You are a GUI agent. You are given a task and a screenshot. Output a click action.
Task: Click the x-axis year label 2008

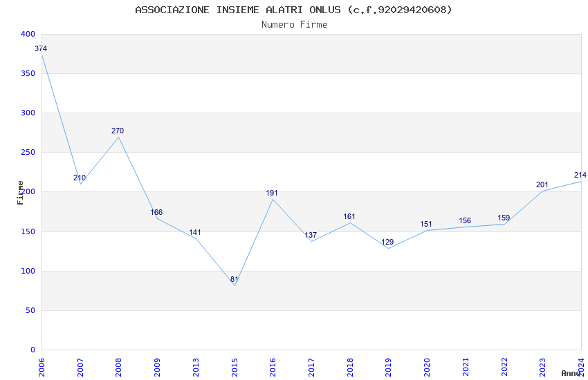[119, 368]
